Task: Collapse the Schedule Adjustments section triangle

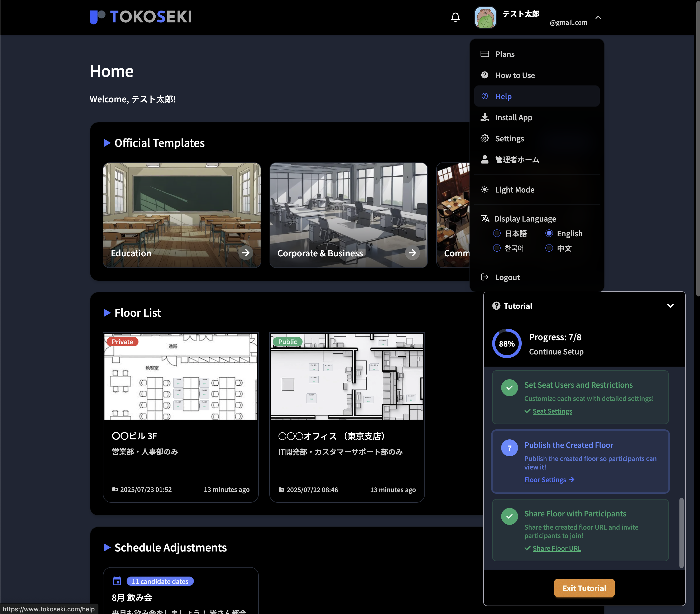Action: pyautogui.click(x=107, y=547)
